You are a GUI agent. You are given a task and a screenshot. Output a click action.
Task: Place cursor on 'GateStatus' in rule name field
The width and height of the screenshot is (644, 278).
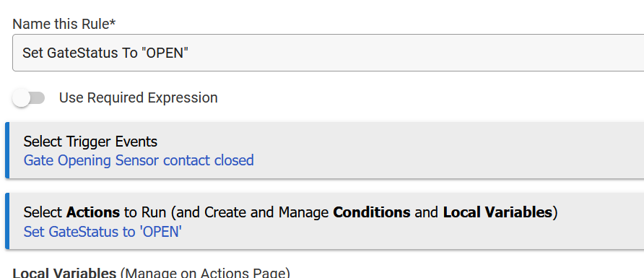click(82, 53)
